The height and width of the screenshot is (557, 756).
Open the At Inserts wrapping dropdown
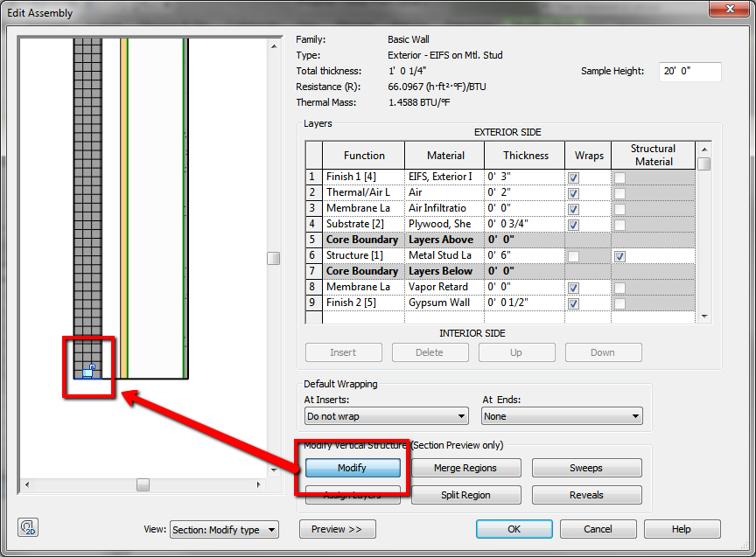pos(460,417)
